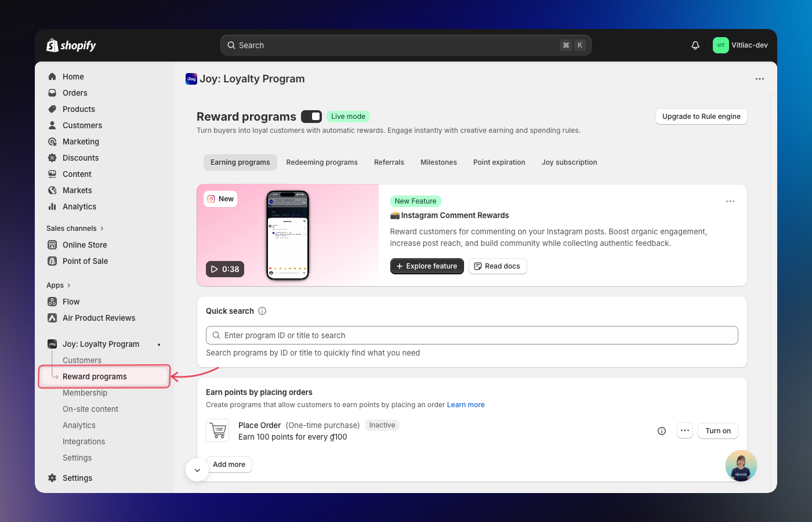This screenshot has height=522, width=812.
Task: Open the support chat avatar
Action: [x=741, y=466]
